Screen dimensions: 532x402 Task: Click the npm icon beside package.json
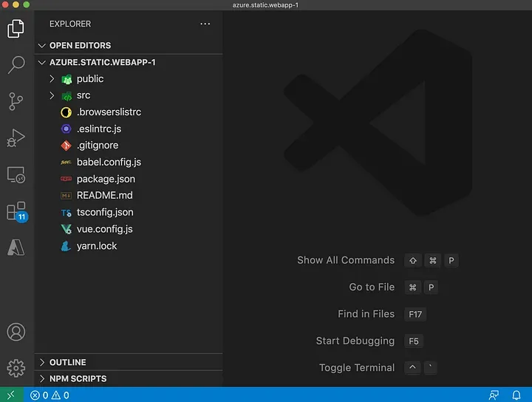pyautogui.click(x=66, y=179)
